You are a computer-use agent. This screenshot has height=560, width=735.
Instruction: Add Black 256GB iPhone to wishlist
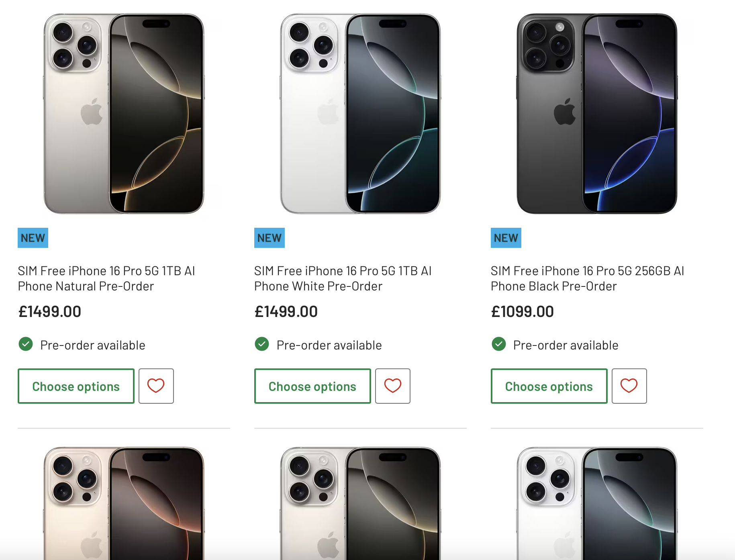[629, 386]
